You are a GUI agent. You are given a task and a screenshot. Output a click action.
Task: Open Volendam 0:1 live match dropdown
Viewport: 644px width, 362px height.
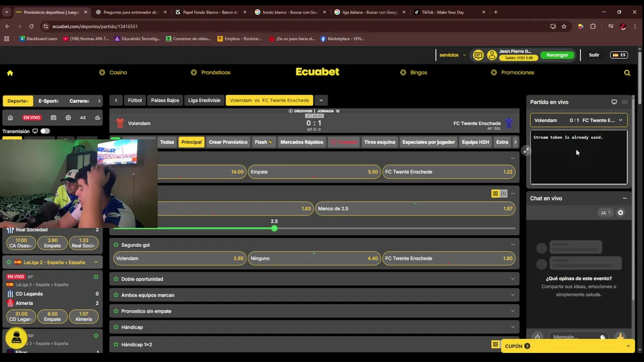[x=579, y=121]
